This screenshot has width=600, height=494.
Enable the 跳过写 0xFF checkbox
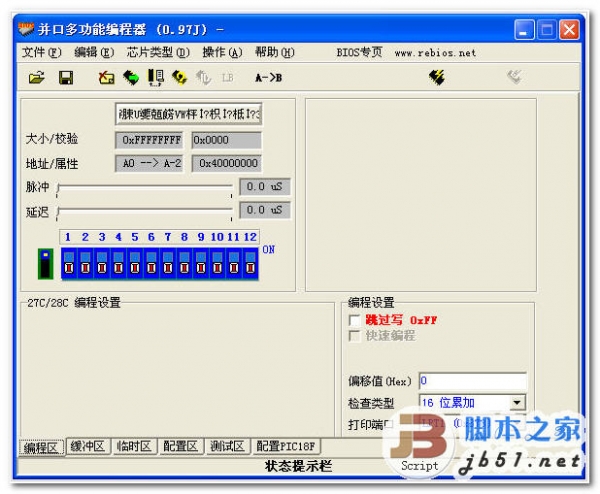pos(355,320)
